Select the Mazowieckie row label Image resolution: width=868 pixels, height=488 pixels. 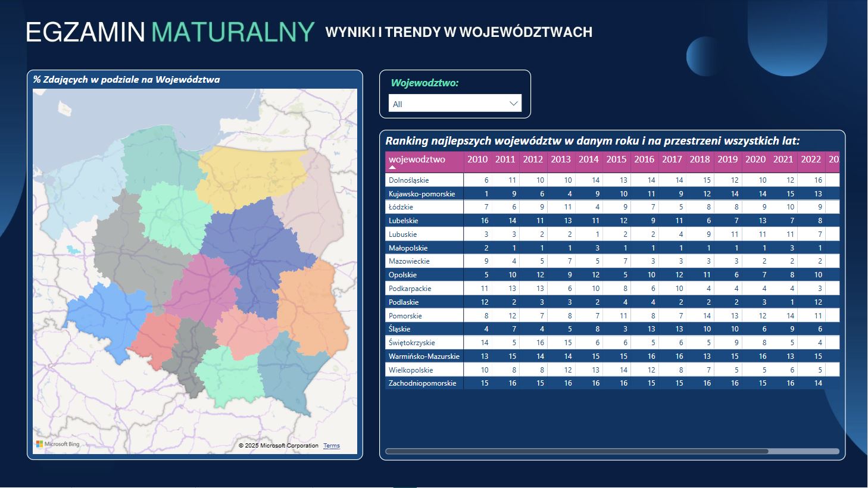tap(409, 261)
